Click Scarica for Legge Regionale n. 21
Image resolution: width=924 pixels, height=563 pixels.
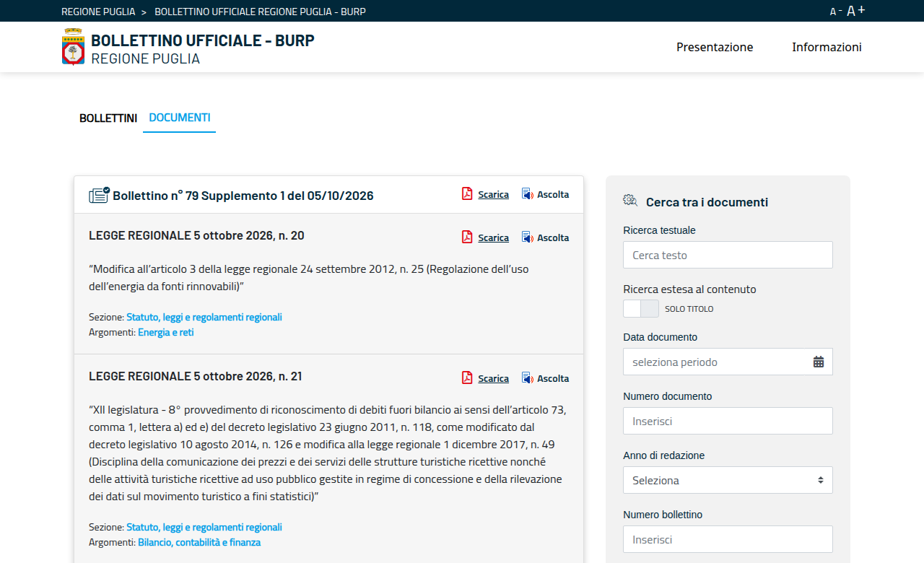pyautogui.click(x=493, y=378)
